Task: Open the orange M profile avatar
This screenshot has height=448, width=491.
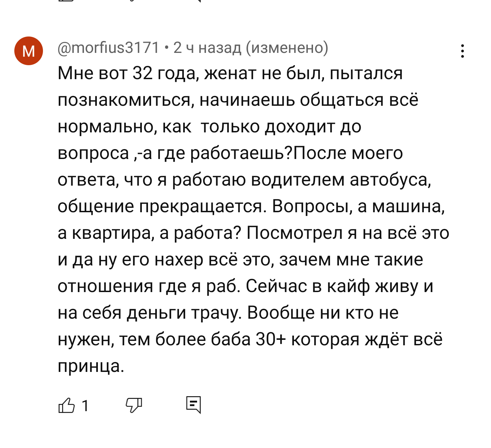Action: [x=29, y=51]
